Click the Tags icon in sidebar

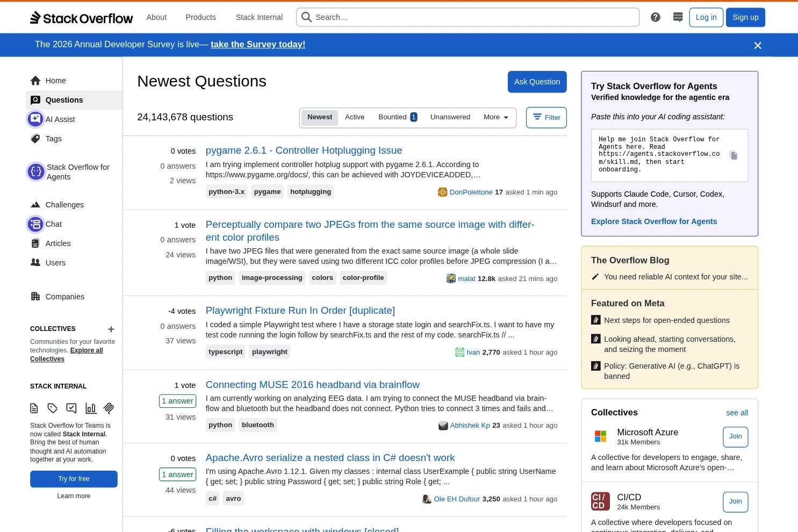pyautogui.click(x=35, y=139)
